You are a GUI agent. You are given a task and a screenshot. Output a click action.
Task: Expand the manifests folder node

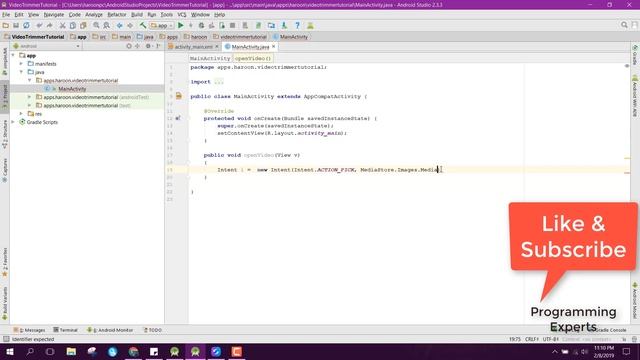[x=21, y=64]
